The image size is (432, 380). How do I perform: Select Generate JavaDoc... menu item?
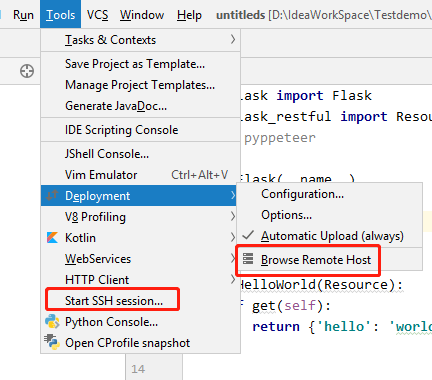coord(140,106)
